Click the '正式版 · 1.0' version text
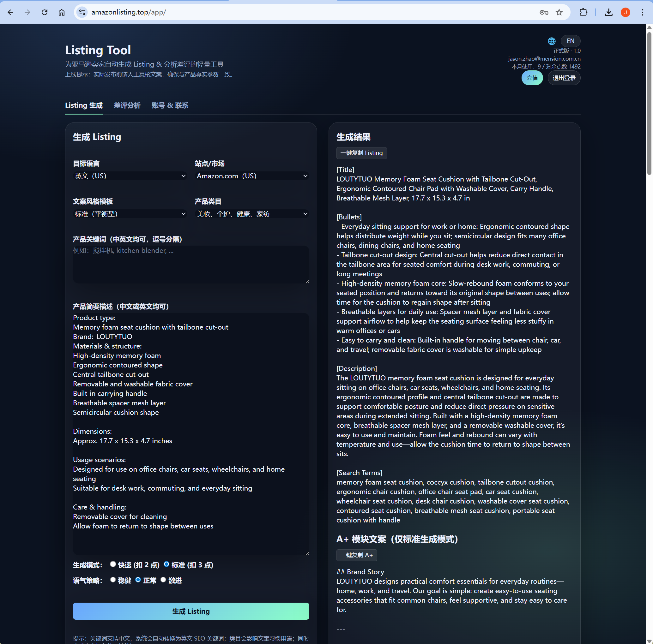Viewport: 653px width, 644px height. (x=567, y=51)
